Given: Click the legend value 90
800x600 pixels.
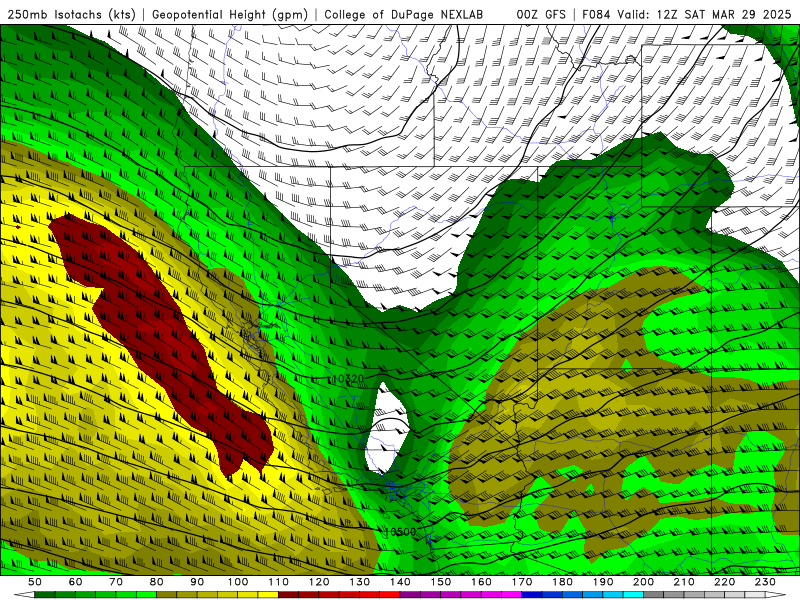Looking at the screenshot, I should [x=197, y=582].
